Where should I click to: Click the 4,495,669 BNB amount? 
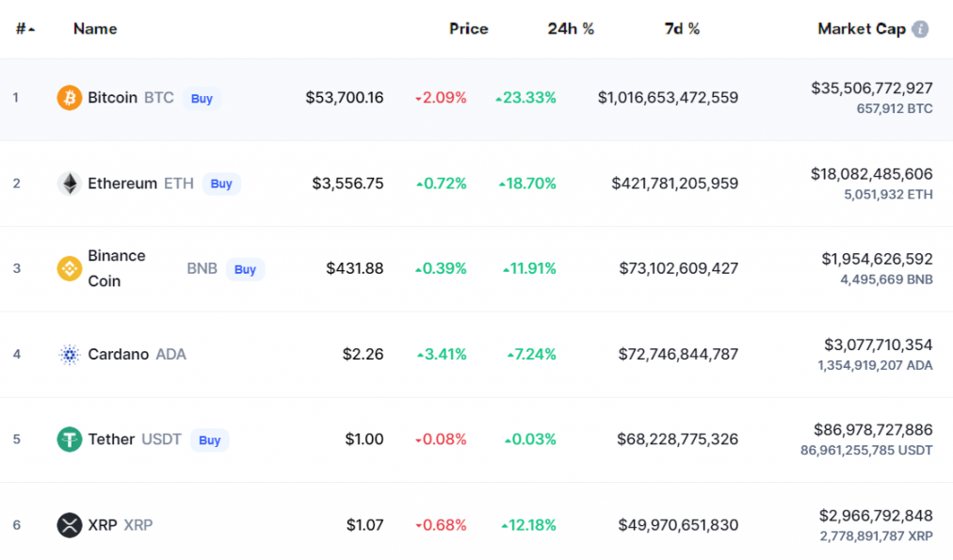[x=887, y=280]
